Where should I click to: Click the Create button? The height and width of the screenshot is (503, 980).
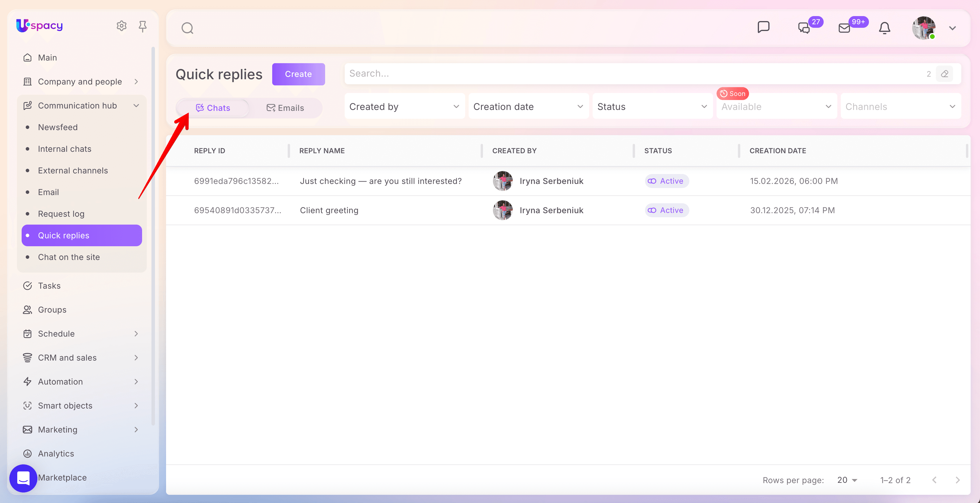298,74
